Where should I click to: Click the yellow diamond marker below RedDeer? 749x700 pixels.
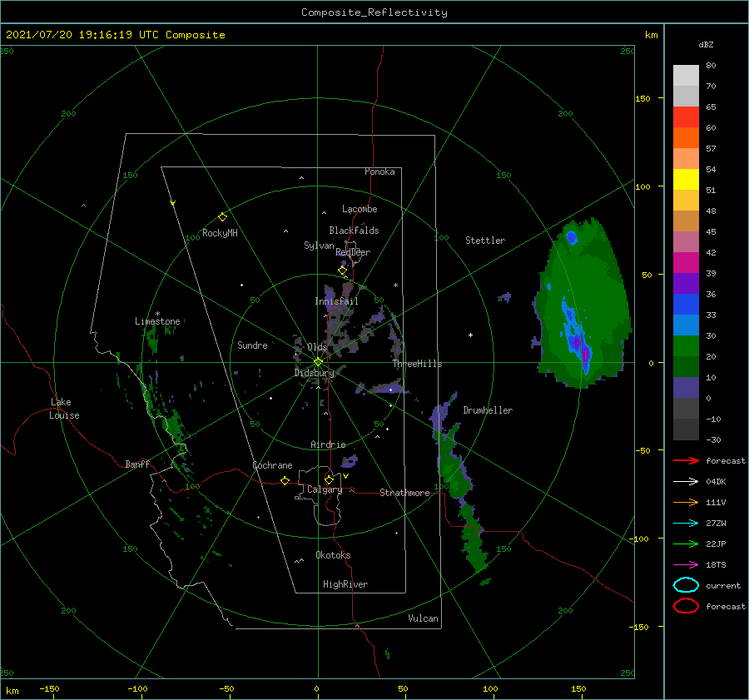point(342,271)
